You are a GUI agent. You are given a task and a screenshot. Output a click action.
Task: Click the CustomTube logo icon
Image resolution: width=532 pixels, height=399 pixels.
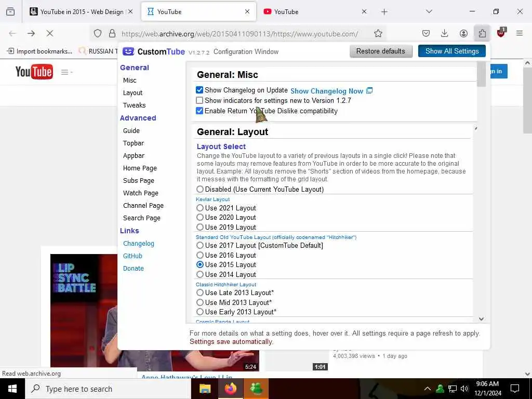click(128, 51)
